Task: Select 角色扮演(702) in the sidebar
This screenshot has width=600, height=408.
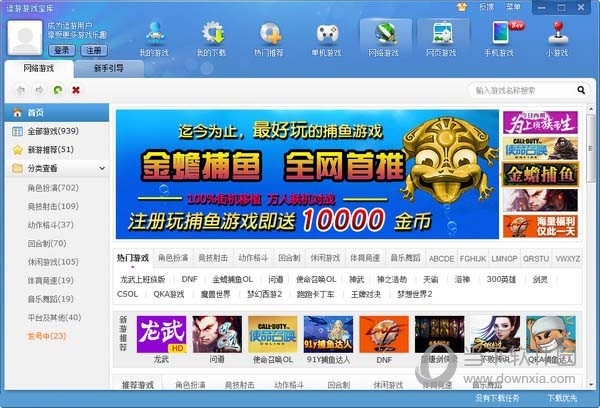Action: click(x=53, y=188)
